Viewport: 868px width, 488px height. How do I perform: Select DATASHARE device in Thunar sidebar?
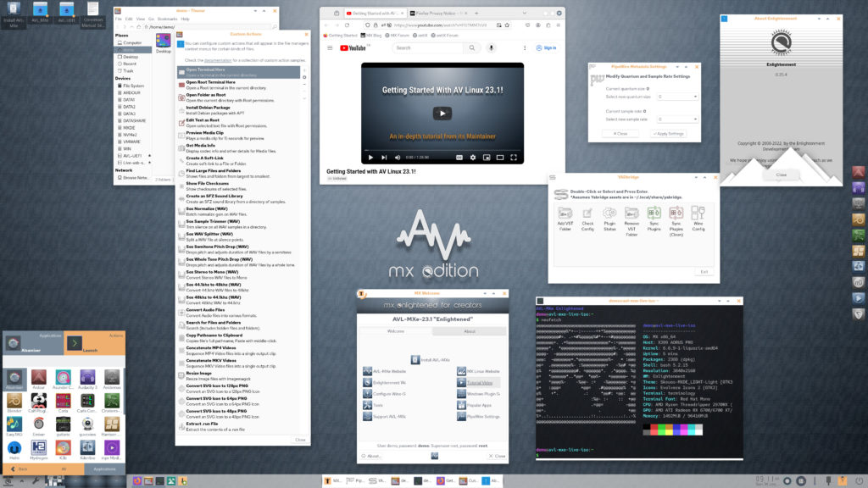click(133, 120)
